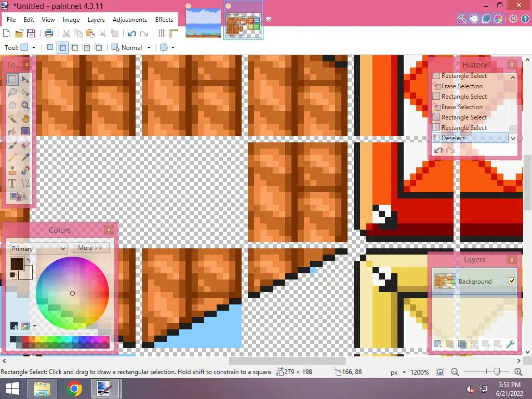Open the Layers menu
The width and height of the screenshot is (532, 399).
point(96,20)
